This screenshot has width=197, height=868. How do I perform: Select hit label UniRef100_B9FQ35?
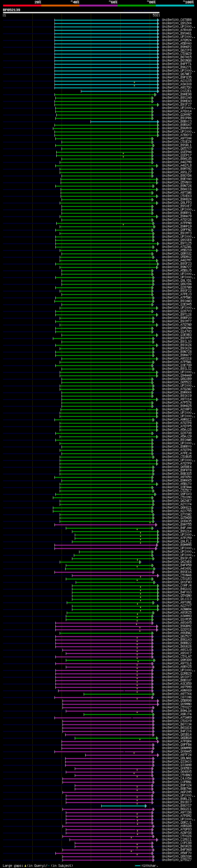[177, 78]
